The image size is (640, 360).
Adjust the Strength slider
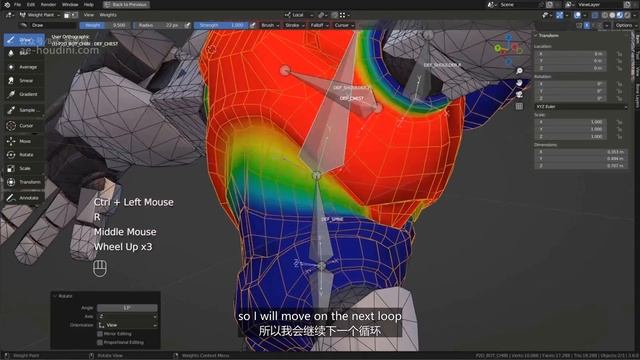pyautogui.click(x=221, y=25)
